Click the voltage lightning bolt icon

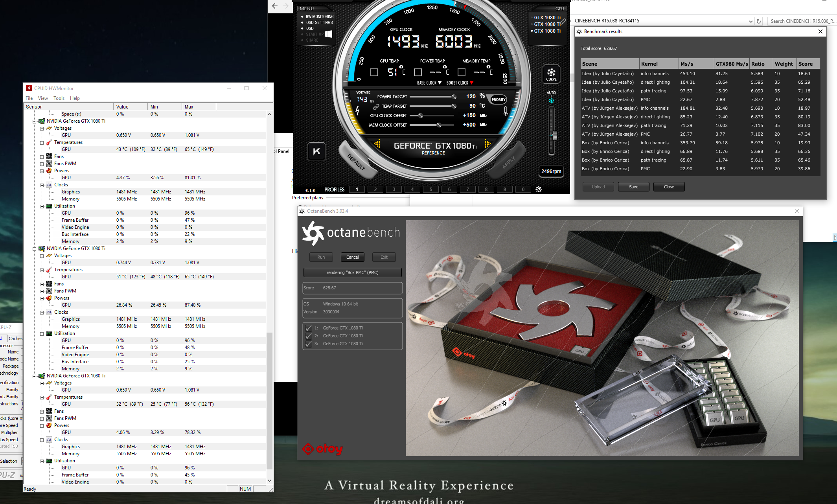tap(357, 111)
